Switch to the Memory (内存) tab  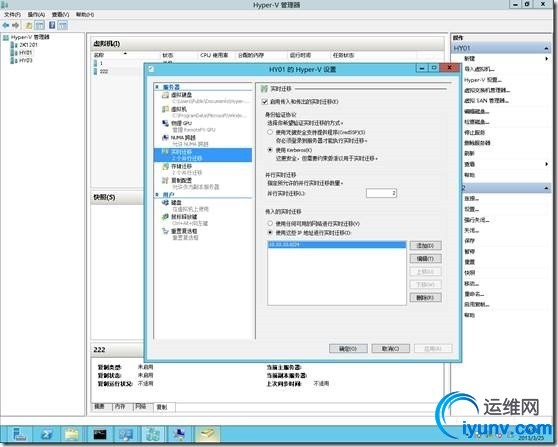click(120, 406)
